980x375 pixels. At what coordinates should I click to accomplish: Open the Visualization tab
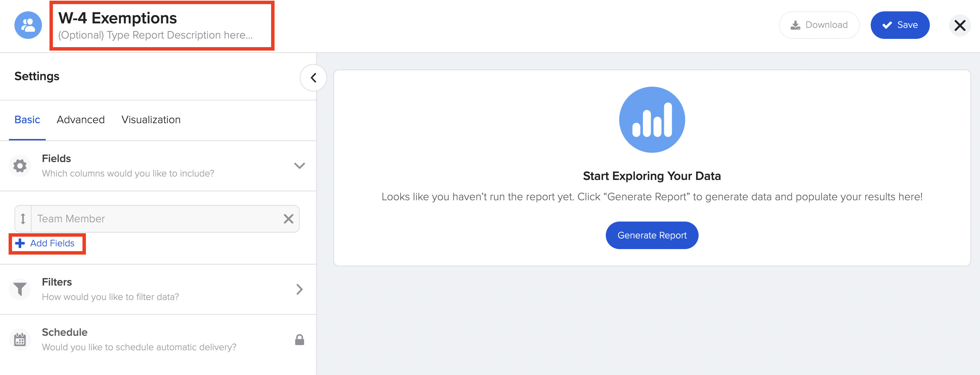click(151, 119)
